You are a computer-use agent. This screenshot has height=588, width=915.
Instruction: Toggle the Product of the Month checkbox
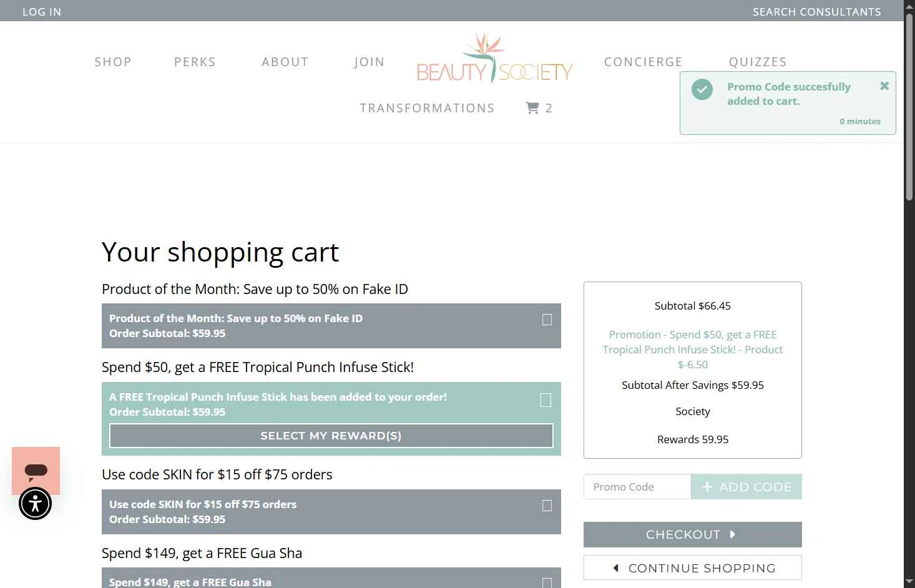547,320
